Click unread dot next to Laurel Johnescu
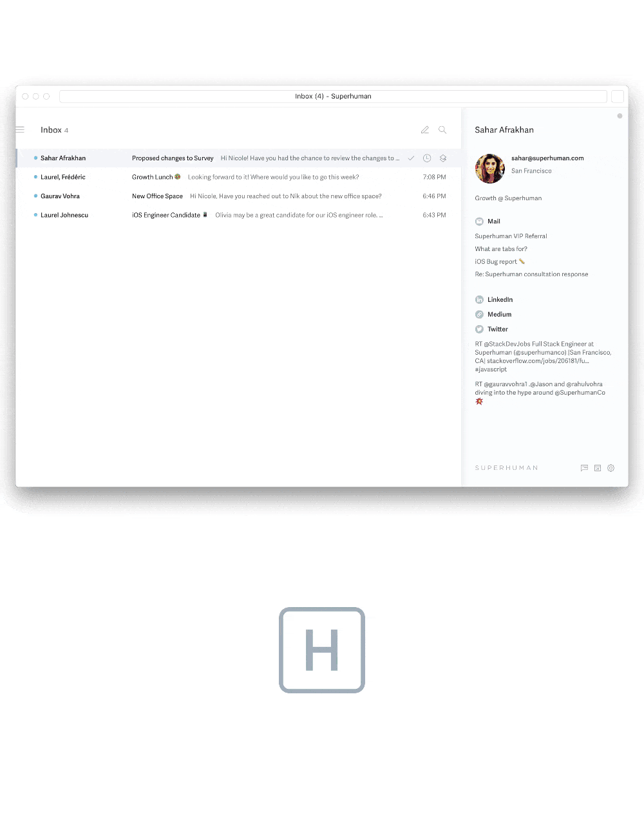 [x=35, y=215]
